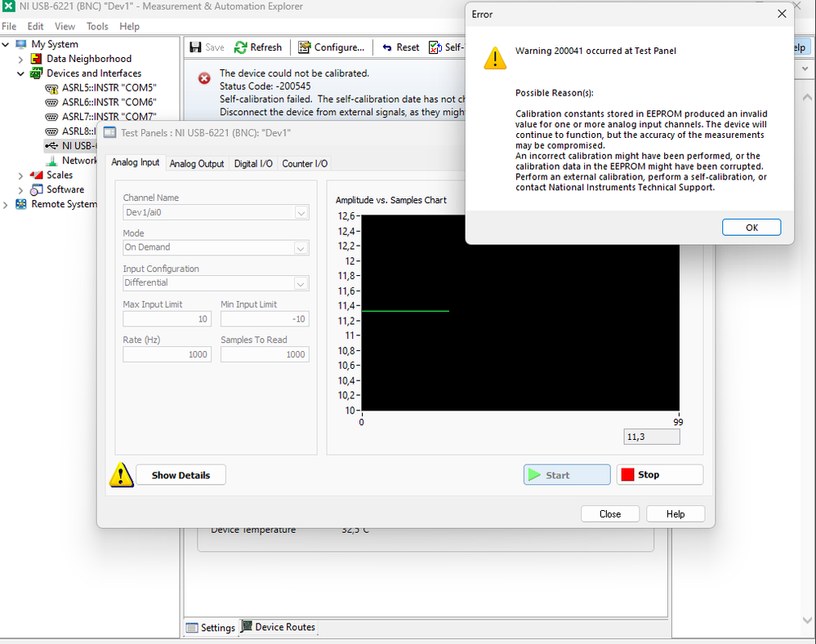Viewport: 816px width, 644px height.
Task: Collapse Devices and Interfaces node
Action: (20, 73)
